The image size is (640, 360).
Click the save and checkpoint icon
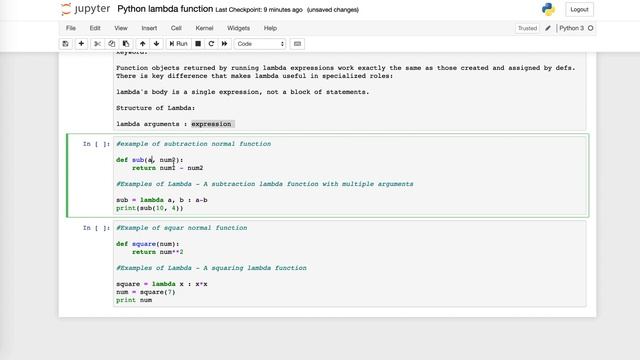tap(65, 44)
